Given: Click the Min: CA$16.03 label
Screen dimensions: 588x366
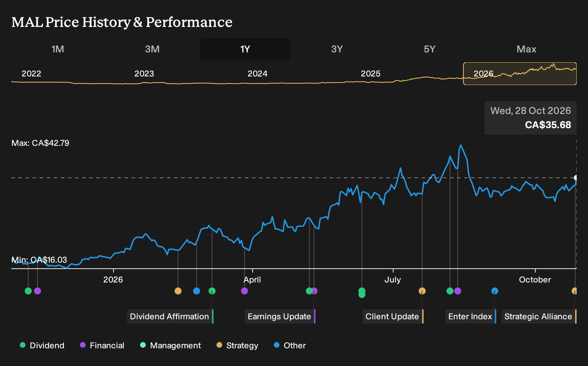Looking at the screenshot, I should (39, 260).
